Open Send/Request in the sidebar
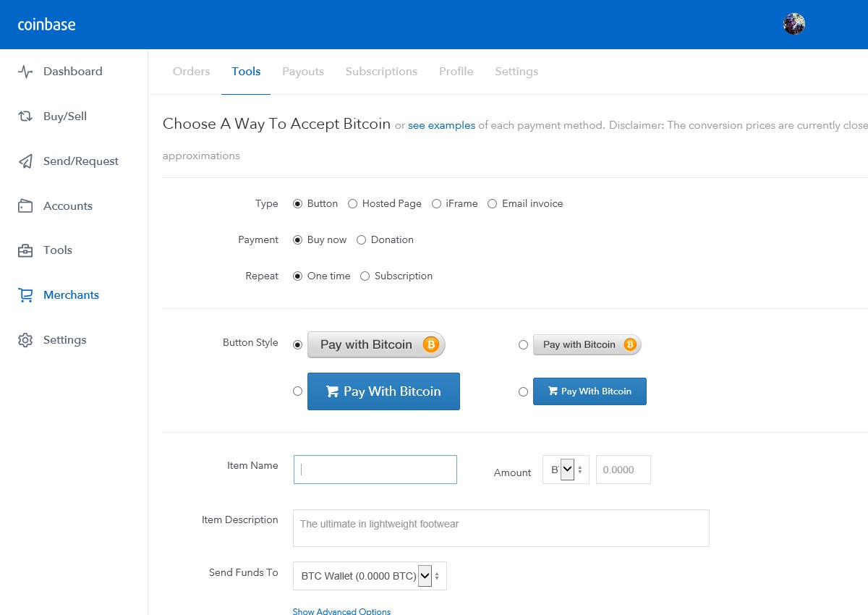 tap(81, 161)
